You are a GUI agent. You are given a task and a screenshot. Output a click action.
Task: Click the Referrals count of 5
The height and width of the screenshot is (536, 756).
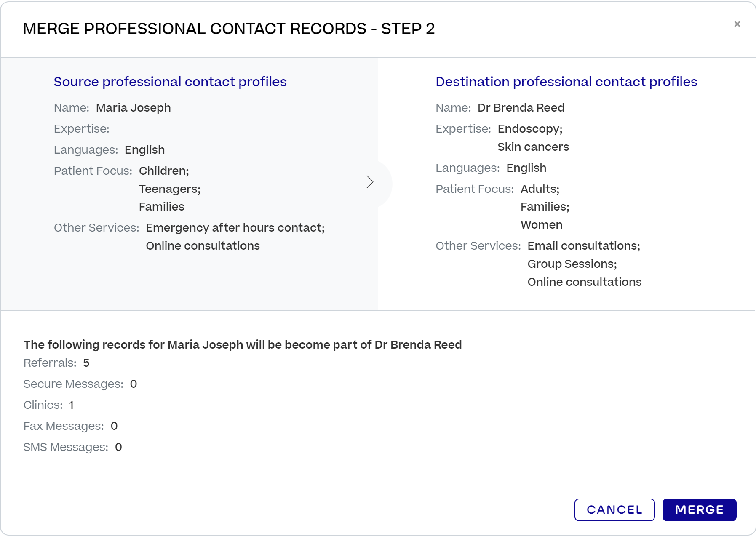tap(86, 363)
